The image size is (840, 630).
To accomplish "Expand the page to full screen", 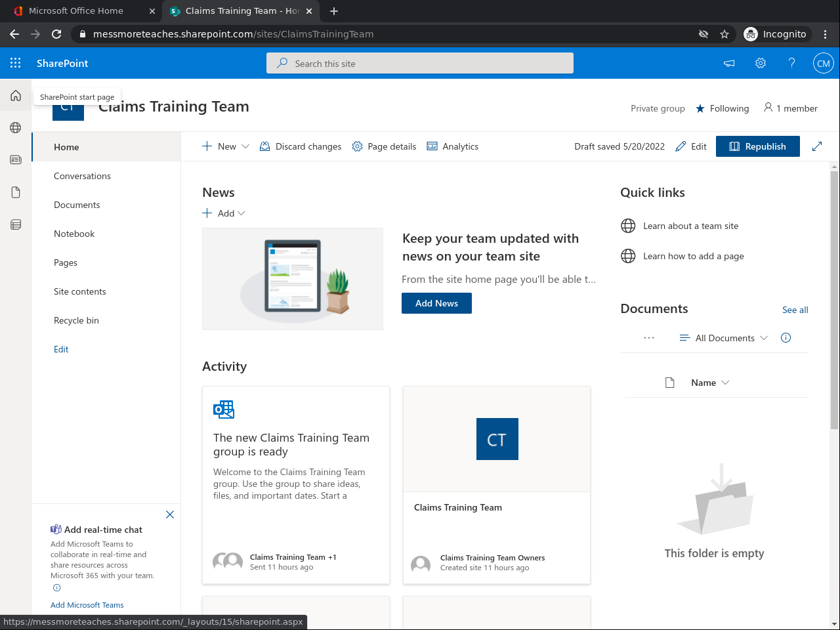I will (817, 146).
